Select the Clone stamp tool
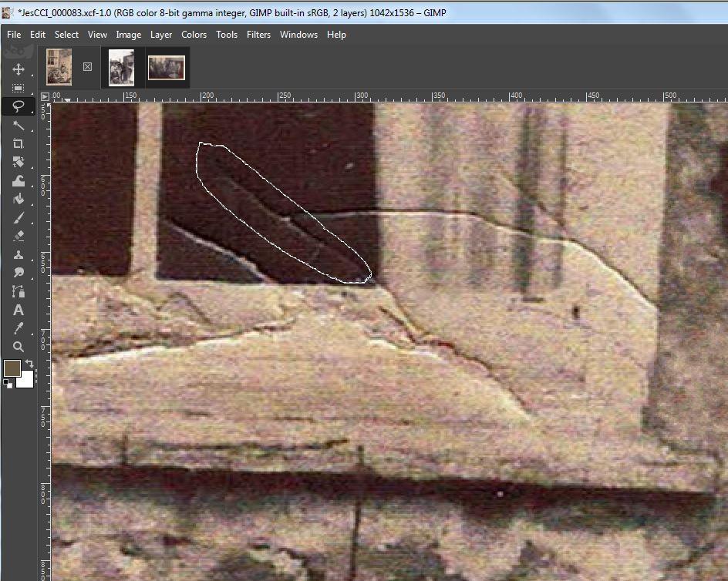This screenshot has width=728, height=581. click(18, 255)
